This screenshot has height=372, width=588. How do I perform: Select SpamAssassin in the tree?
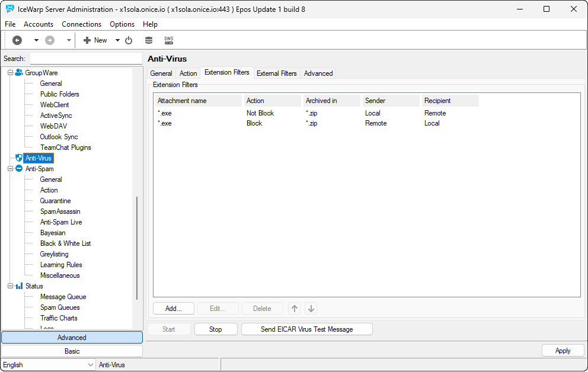[60, 211]
